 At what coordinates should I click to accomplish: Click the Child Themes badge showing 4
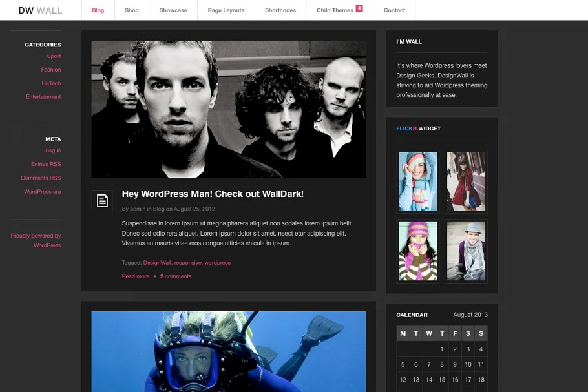click(x=359, y=8)
